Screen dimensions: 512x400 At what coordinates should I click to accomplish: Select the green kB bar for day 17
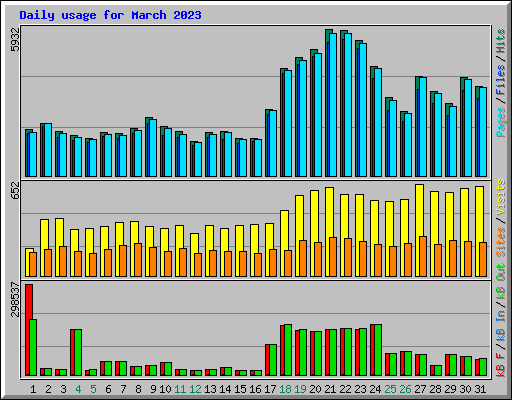[x=273, y=360]
